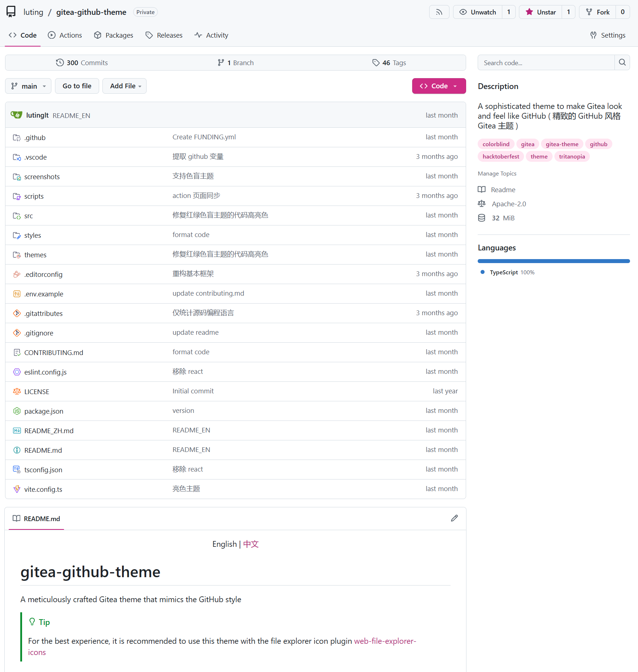Click the LICENSE scales file icon
The height and width of the screenshot is (672, 638).
click(x=17, y=392)
